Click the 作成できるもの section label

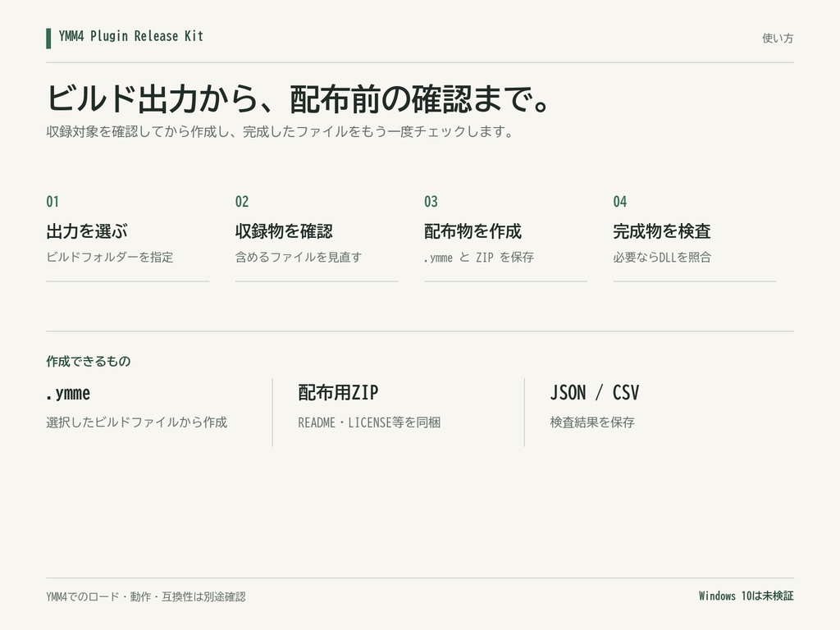(89, 362)
